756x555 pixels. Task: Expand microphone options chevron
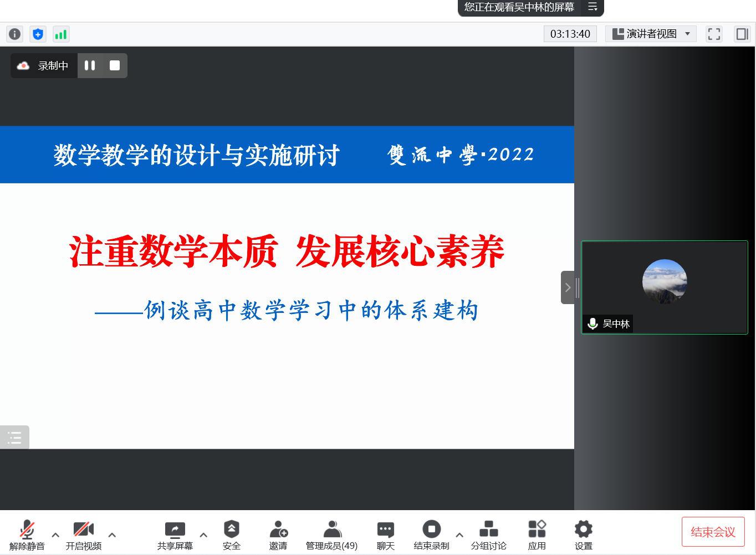pyautogui.click(x=55, y=535)
